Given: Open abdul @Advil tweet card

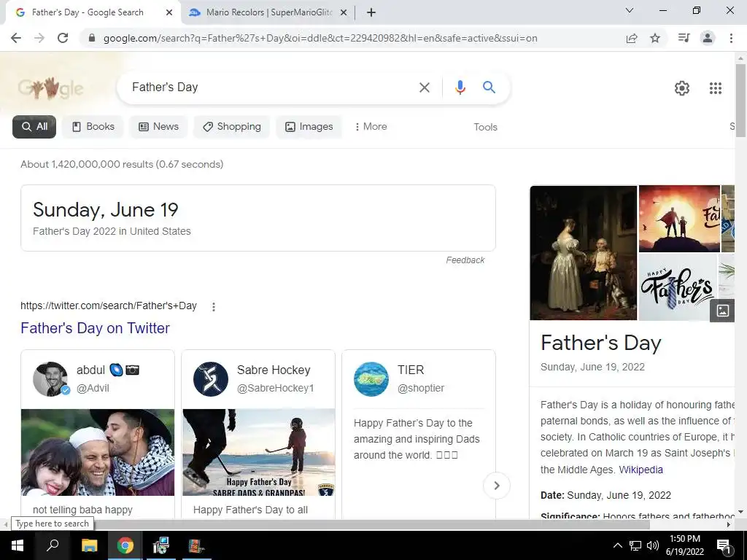Looking at the screenshot, I should (98, 435).
